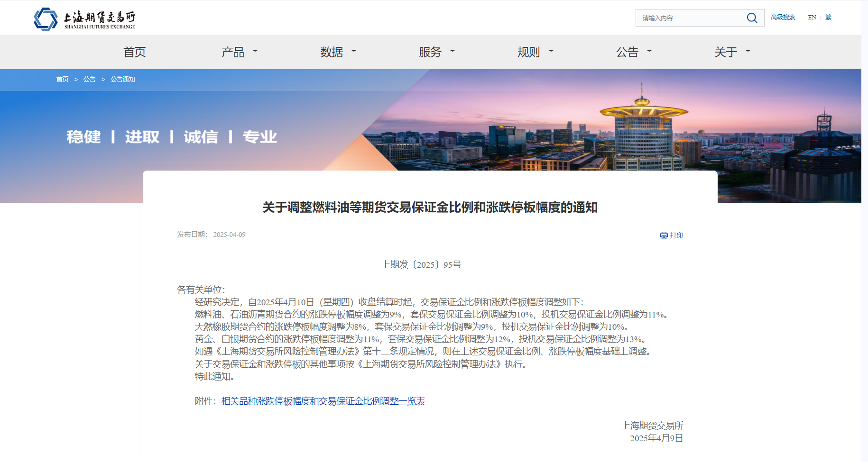
Task: Click 公告 in the breadcrumb
Action: (x=90, y=79)
